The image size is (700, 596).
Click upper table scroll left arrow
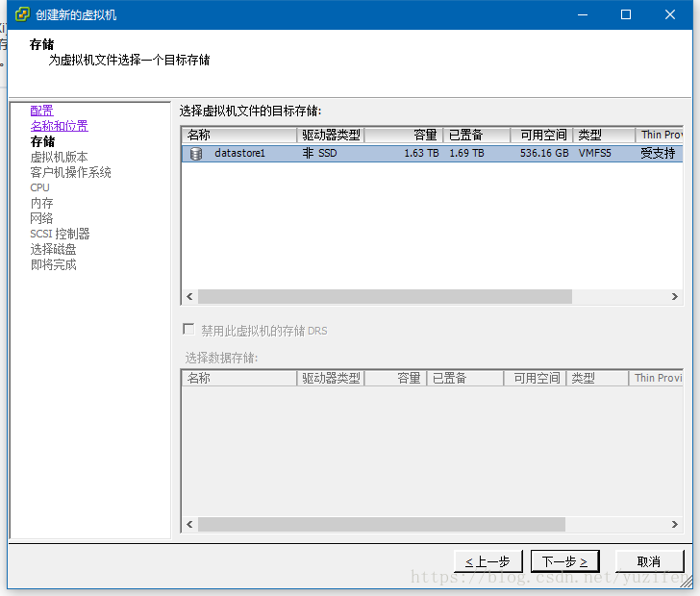pos(189,296)
